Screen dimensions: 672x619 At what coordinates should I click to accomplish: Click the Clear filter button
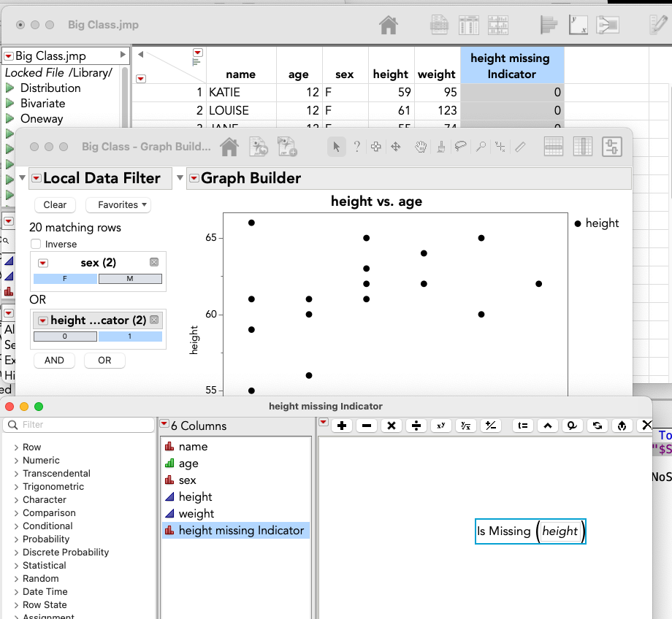(x=55, y=205)
